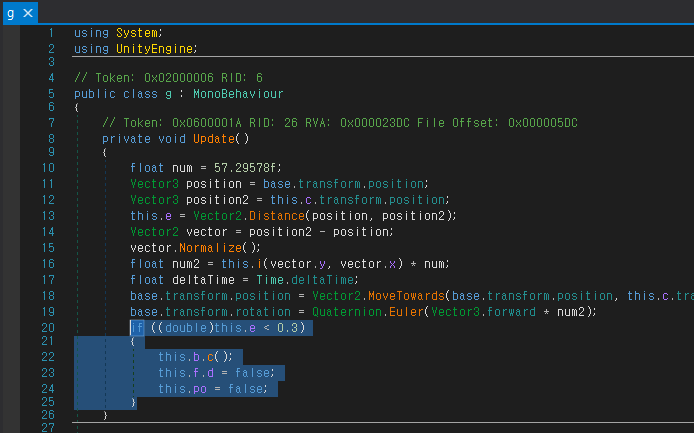The height and width of the screenshot is (433, 694).
Task: Click line number 20 in gutter
Action: coord(48,328)
